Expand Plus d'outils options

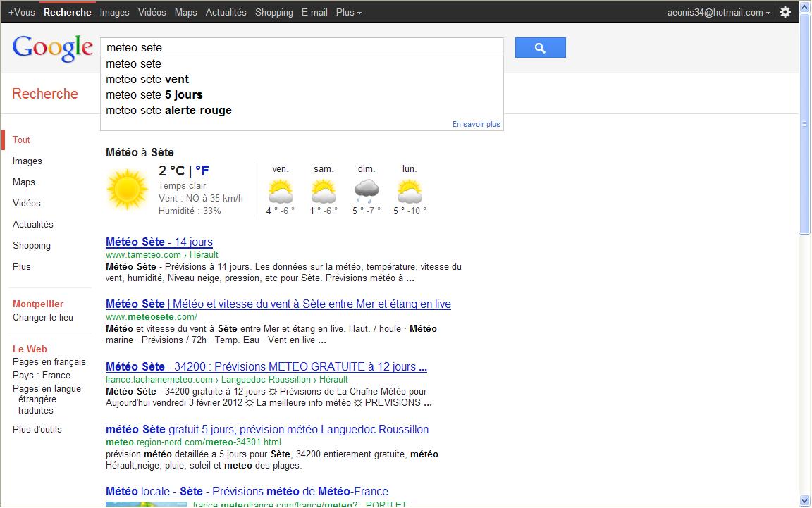click(x=37, y=429)
